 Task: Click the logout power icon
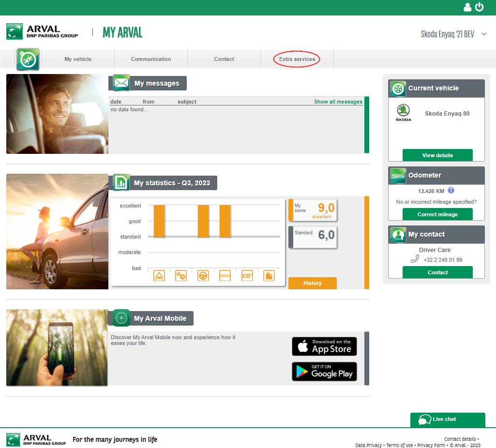[x=479, y=7]
